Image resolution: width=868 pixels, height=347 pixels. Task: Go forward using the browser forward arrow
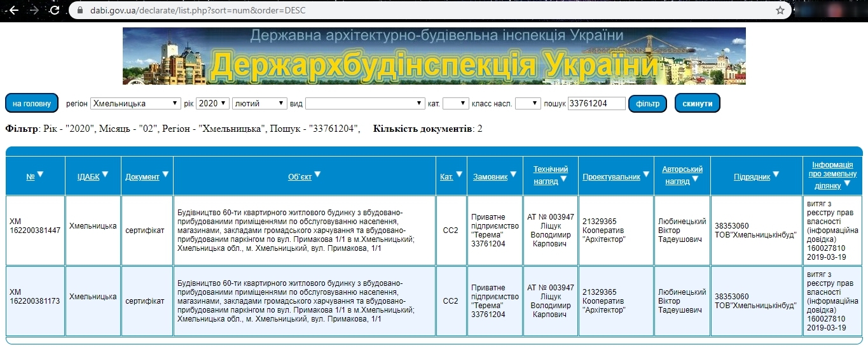click(34, 10)
